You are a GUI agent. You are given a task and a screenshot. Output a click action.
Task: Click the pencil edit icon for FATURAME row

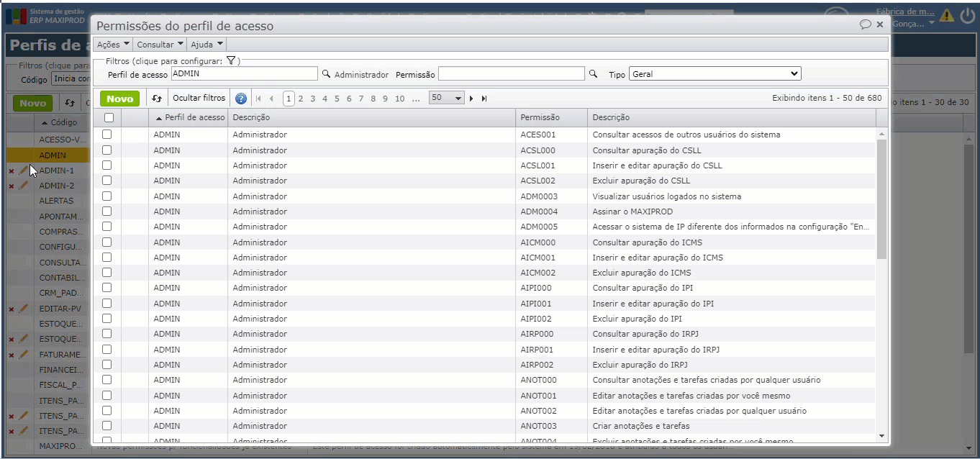pyautogui.click(x=24, y=355)
